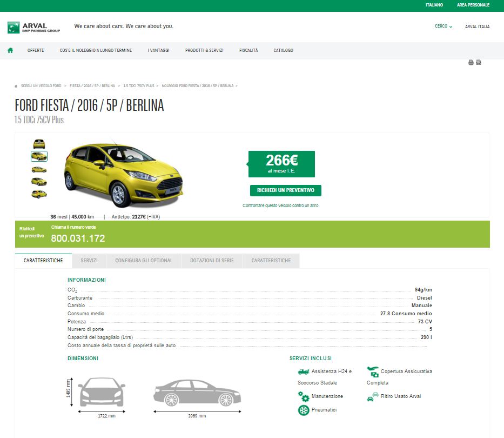Click the green home icon in navigation

tap(10, 50)
